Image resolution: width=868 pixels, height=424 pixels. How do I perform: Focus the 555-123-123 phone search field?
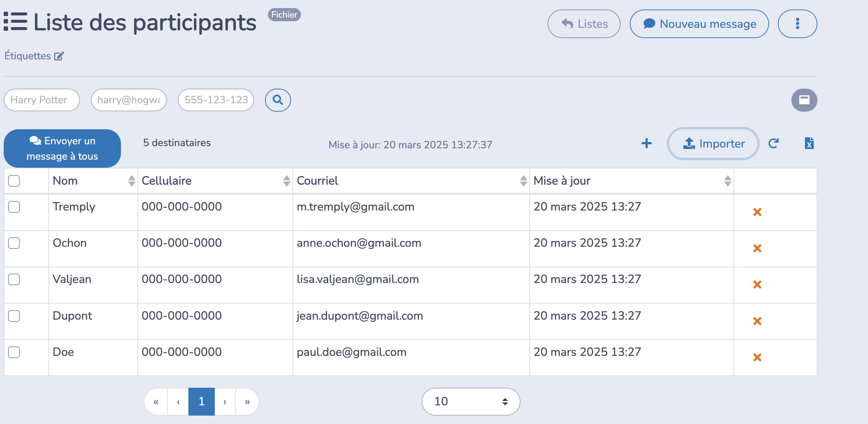(x=216, y=100)
